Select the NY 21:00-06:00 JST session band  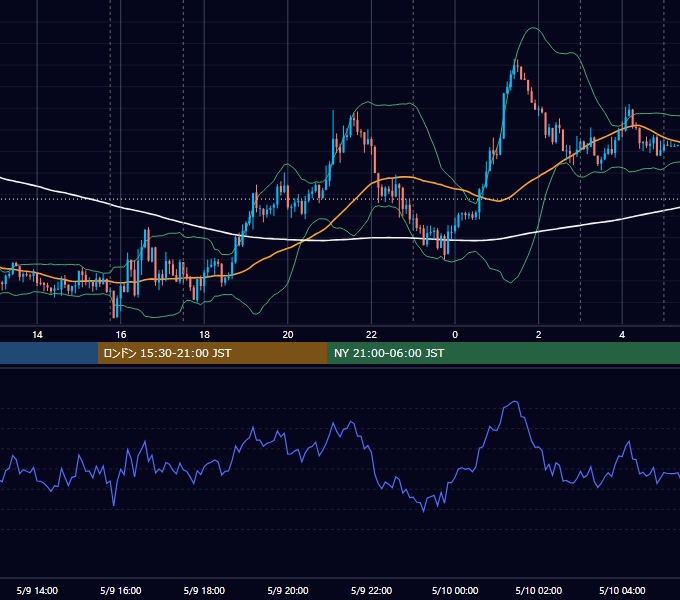pos(503,353)
